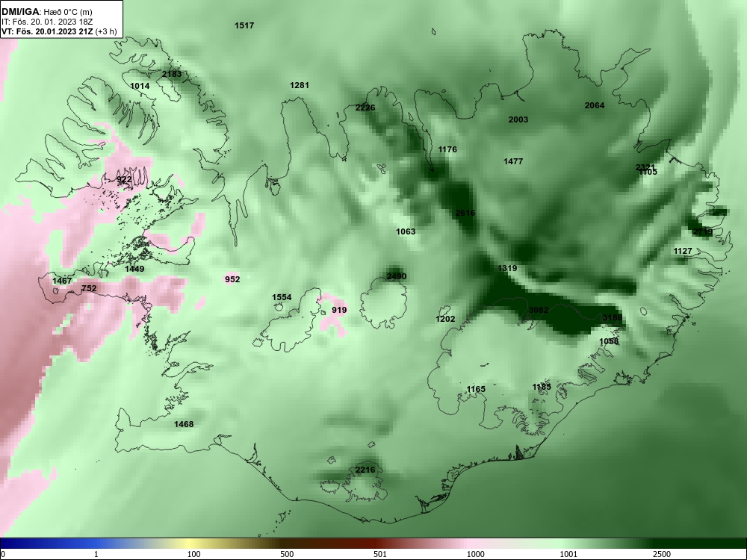Click the value 2719 on the east coast
747x560 pixels.
tap(703, 232)
